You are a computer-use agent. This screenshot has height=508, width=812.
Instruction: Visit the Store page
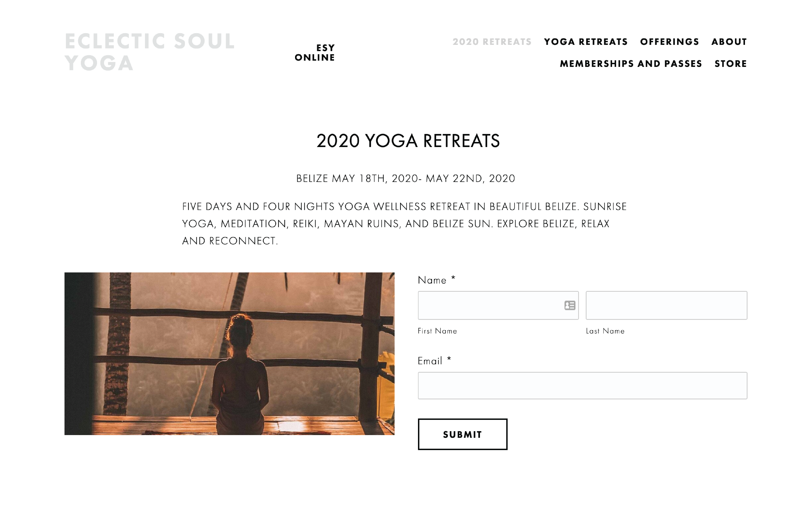730,64
